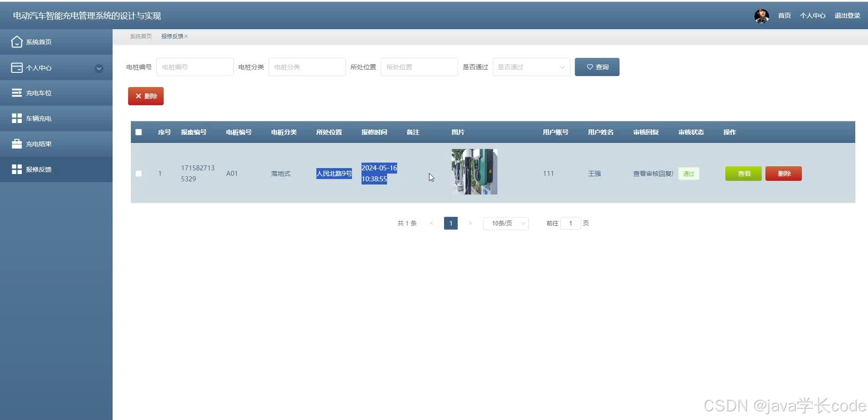868x420 pixels.
Task: Click the 查看审核回复 link in row 1
Action: 653,174
